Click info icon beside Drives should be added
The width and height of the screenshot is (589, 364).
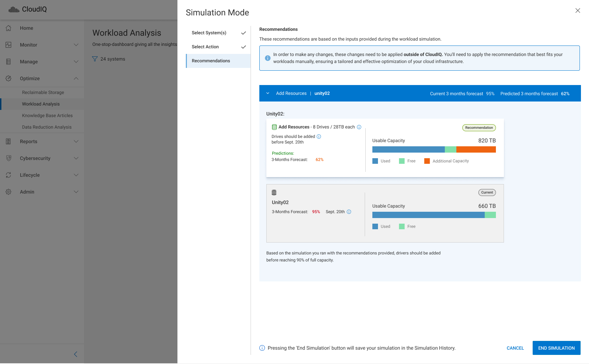click(x=319, y=136)
